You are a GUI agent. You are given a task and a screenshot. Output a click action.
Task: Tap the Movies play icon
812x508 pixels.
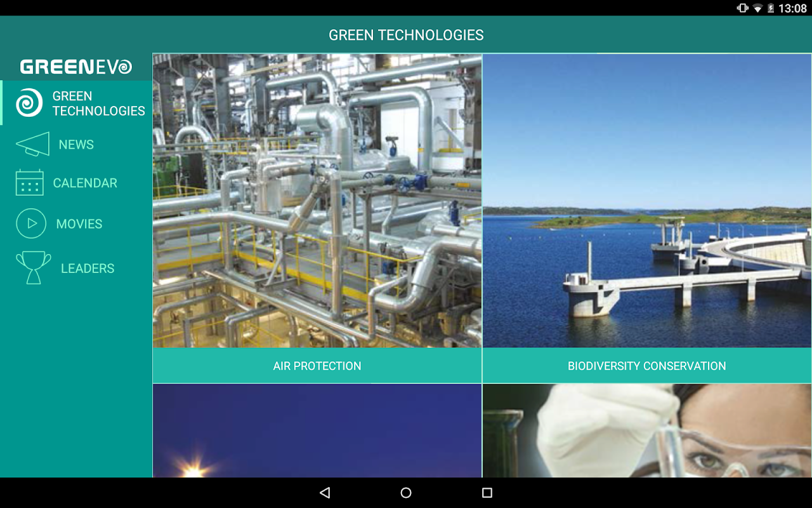pos(31,224)
